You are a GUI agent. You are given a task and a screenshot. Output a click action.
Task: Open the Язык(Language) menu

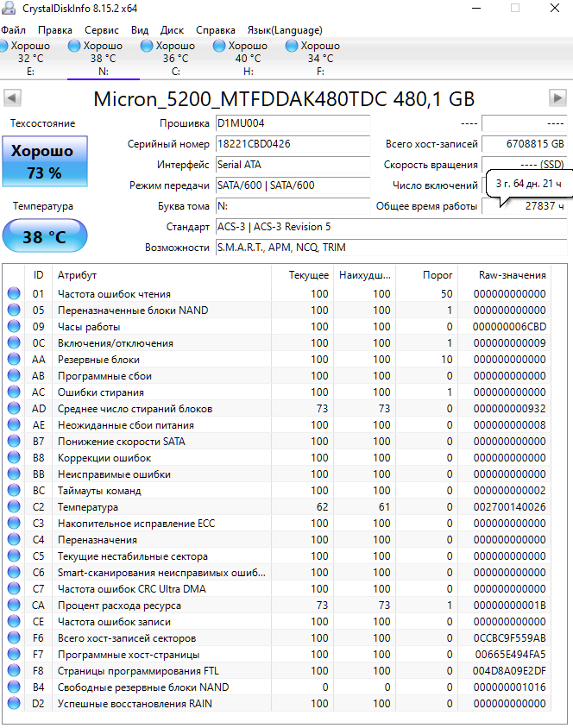tap(285, 30)
